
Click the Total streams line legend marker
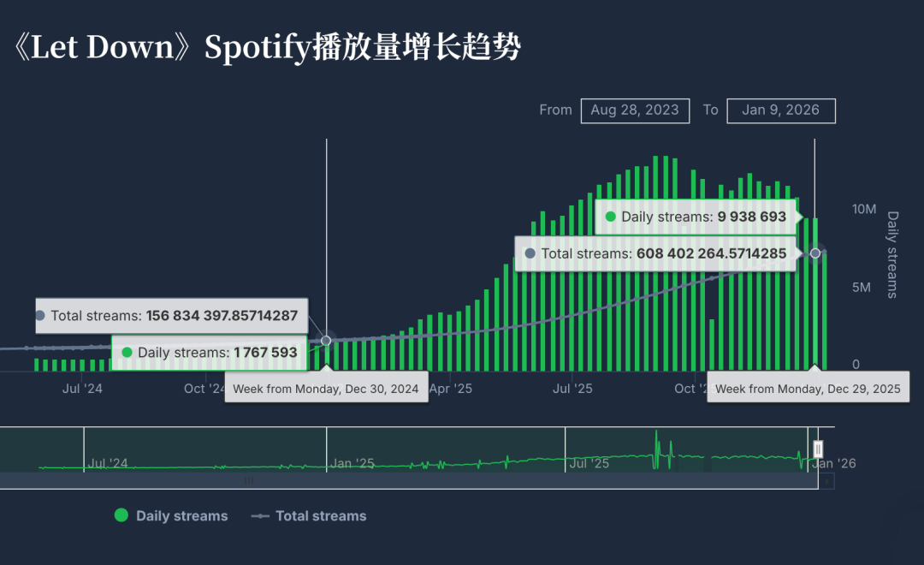[260, 515]
